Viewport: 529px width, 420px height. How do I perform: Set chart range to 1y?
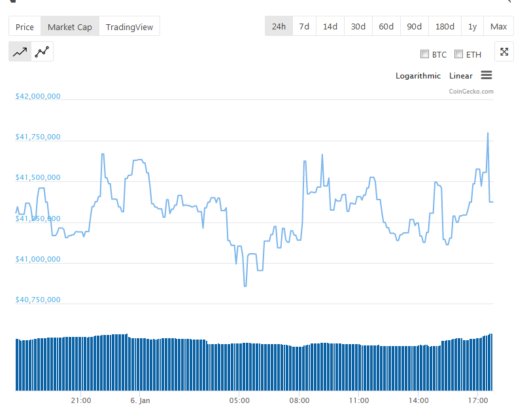tap(472, 26)
